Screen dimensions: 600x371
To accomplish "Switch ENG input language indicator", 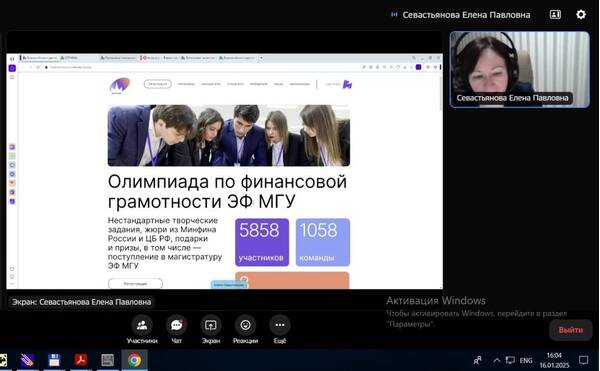I will [526, 360].
